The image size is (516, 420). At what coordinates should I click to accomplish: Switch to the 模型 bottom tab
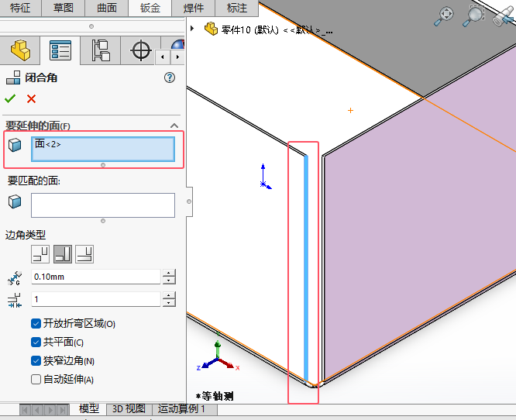click(x=89, y=409)
